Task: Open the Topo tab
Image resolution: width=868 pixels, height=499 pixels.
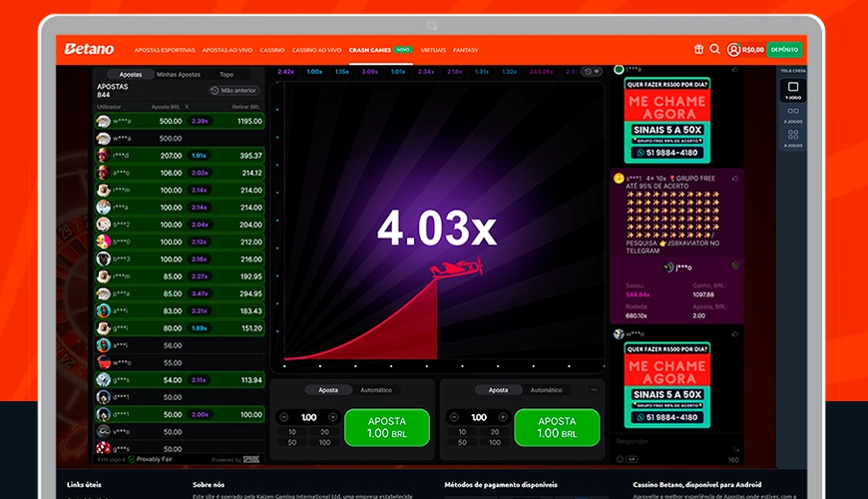Action: click(x=226, y=74)
